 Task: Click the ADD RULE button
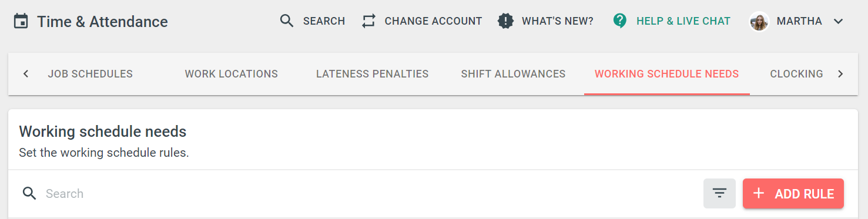793,193
